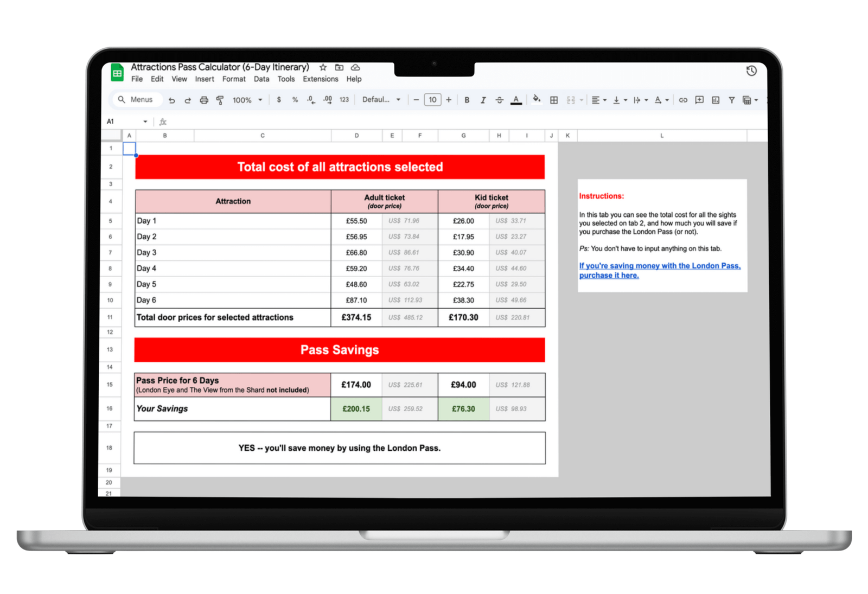The width and height of the screenshot is (868, 594).
Task: Insert a chart using toolbar icon
Action: [716, 100]
